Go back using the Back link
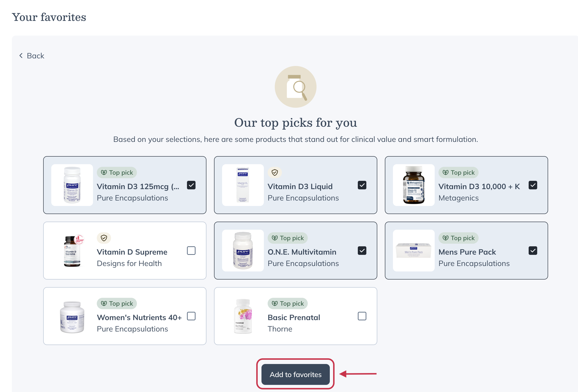The height and width of the screenshot is (392, 578). pyautogui.click(x=35, y=56)
